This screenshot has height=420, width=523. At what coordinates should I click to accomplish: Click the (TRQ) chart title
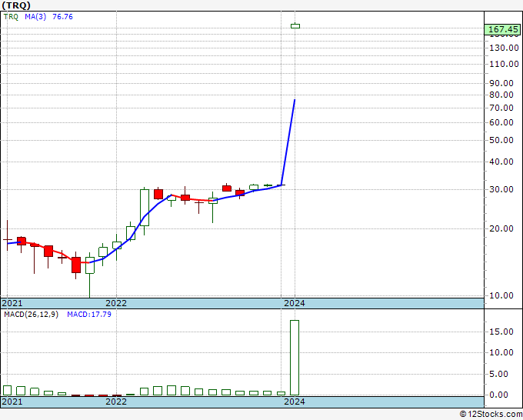pyautogui.click(x=16, y=5)
